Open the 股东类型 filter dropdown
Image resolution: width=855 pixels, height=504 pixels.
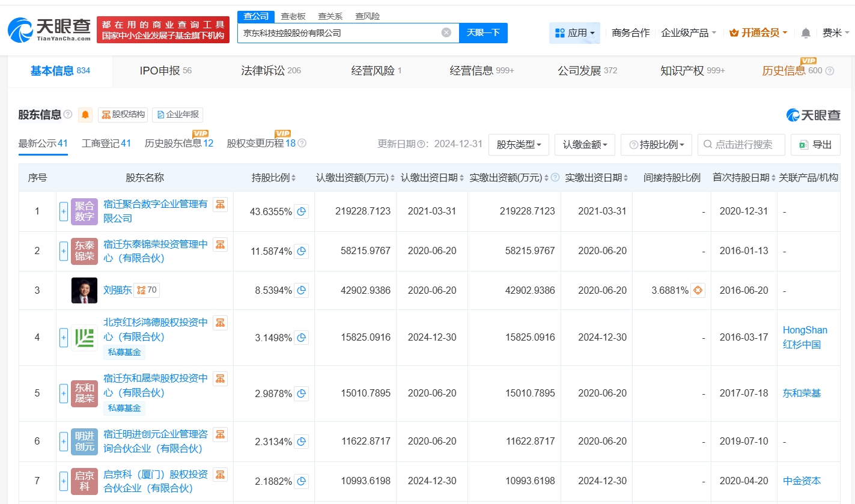pos(519,145)
